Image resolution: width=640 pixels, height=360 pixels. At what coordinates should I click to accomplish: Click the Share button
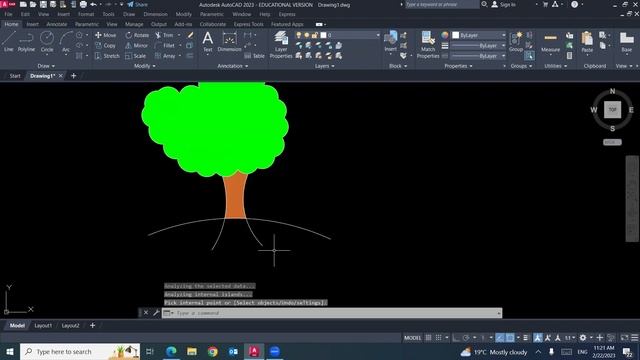138,4
